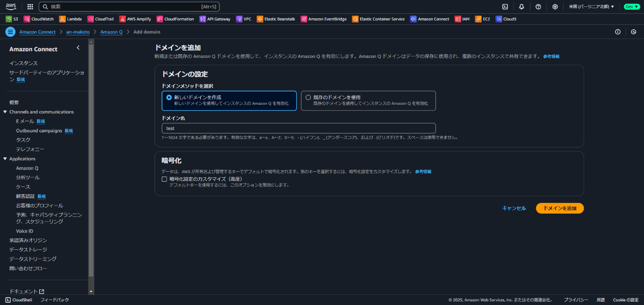Viewport: 644px width, 305px height.
Task: Open 概要 in sidebar
Action: 14,102
